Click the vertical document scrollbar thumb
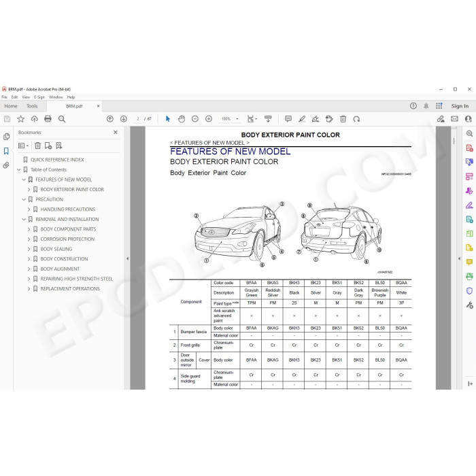 point(454,141)
